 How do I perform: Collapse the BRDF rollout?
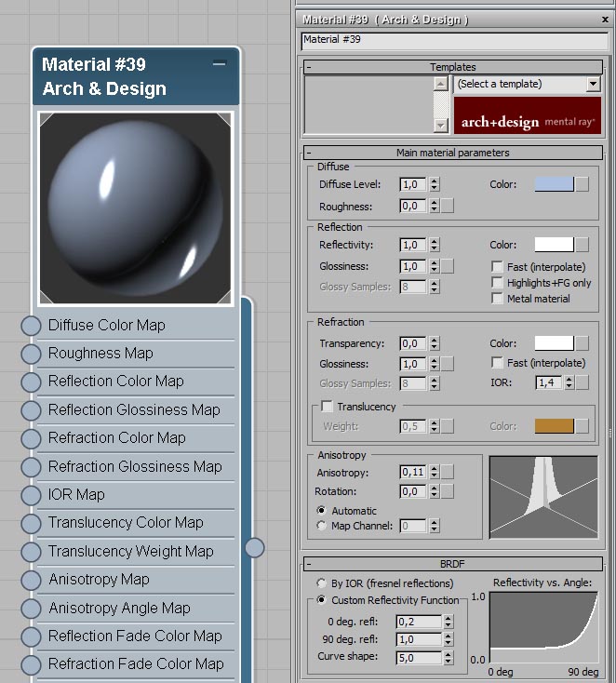[309, 564]
